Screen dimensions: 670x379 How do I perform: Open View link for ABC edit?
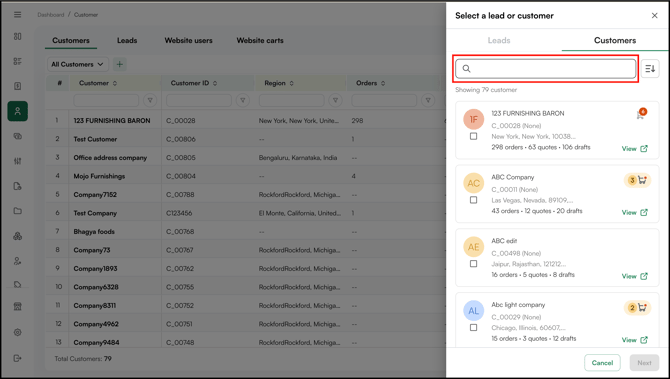click(635, 276)
